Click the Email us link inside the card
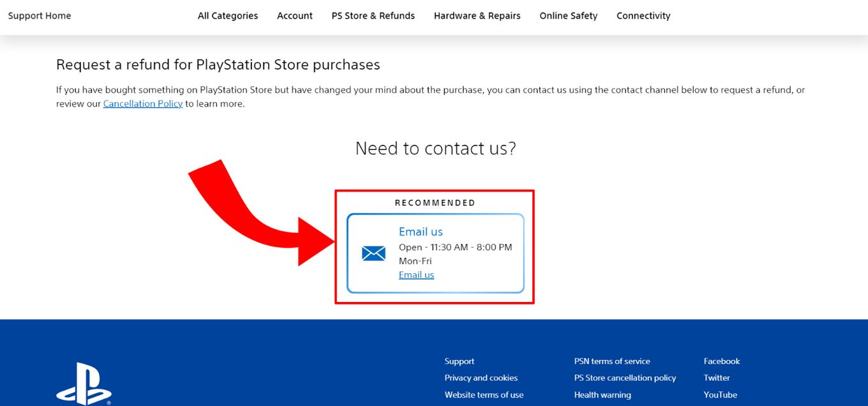Viewport: 868px width, 406px height. (415, 274)
